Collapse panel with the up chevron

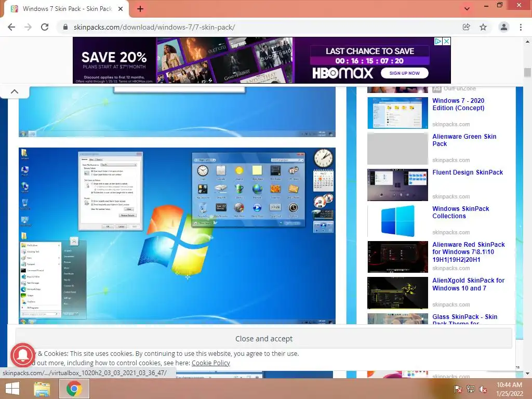pyautogui.click(x=15, y=91)
